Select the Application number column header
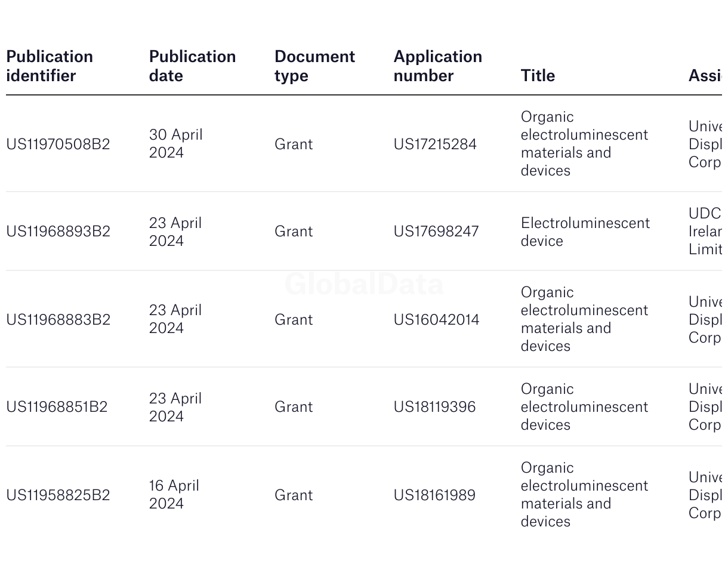This screenshot has width=728, height=567. [x=437, y=66]
